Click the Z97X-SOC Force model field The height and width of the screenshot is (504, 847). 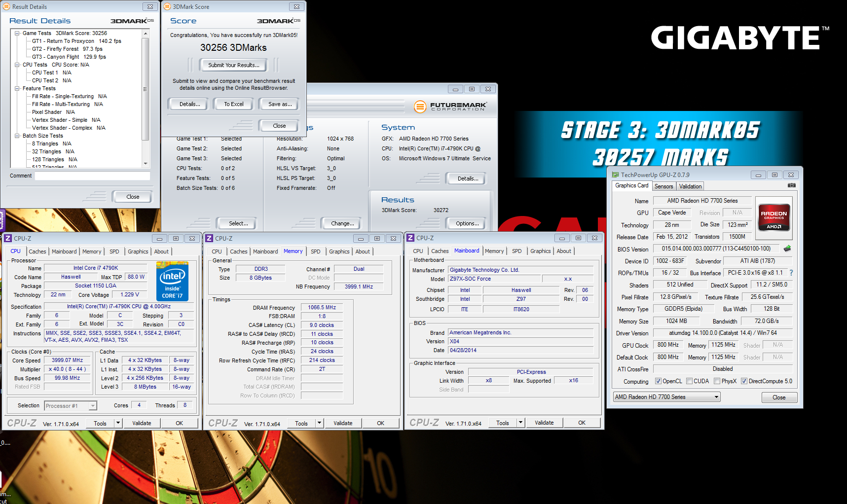pyautogui.click(x=494, y=279)
